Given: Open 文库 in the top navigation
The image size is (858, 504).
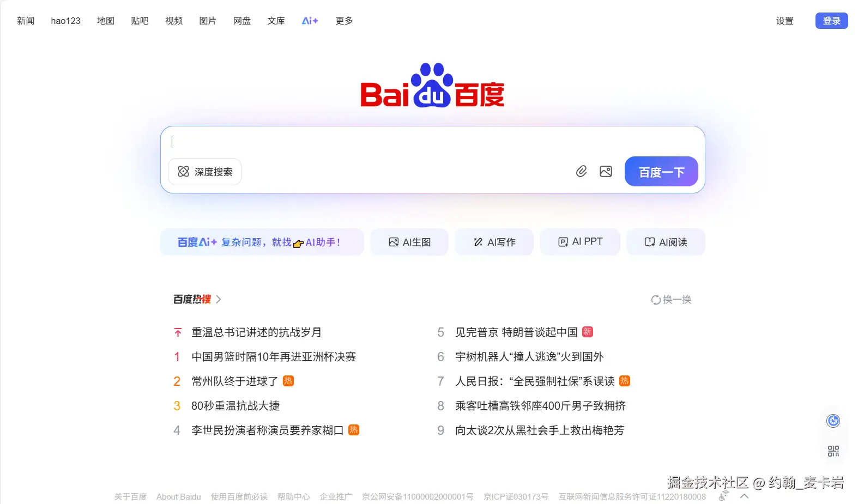Looking at the screenshot, I should point(276,21).
